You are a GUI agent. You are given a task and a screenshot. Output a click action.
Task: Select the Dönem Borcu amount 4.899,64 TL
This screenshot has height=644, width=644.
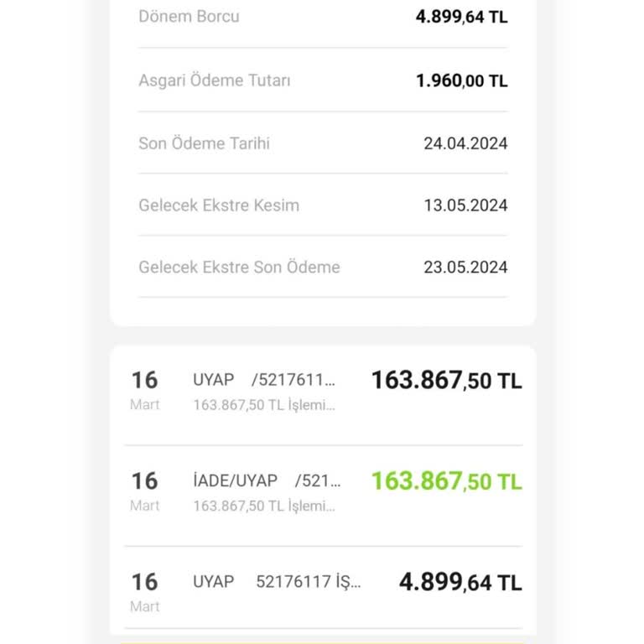point(462,17)
